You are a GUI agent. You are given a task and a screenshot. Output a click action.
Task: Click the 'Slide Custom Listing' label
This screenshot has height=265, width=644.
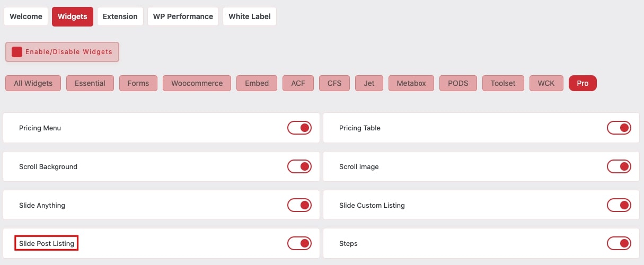[372, 205]
